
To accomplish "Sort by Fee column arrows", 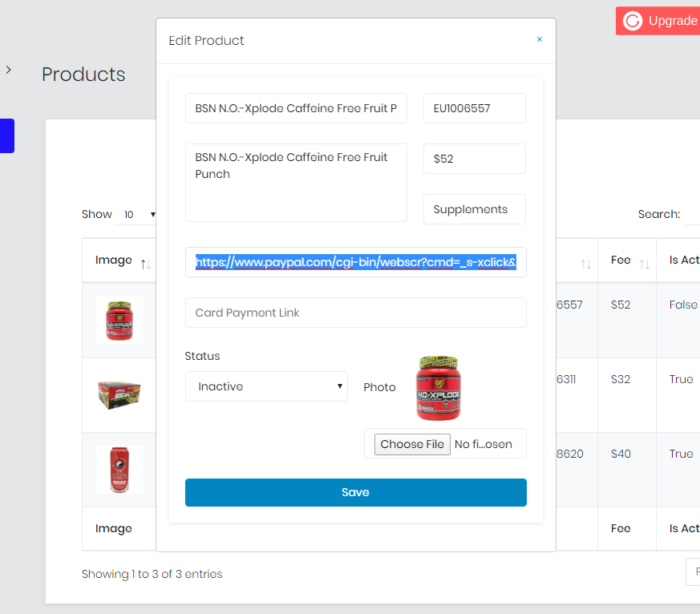I will [644, 264].
